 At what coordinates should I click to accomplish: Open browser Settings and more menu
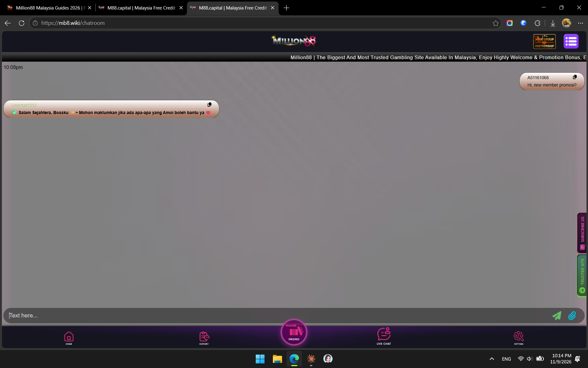[x=580, y=23]
